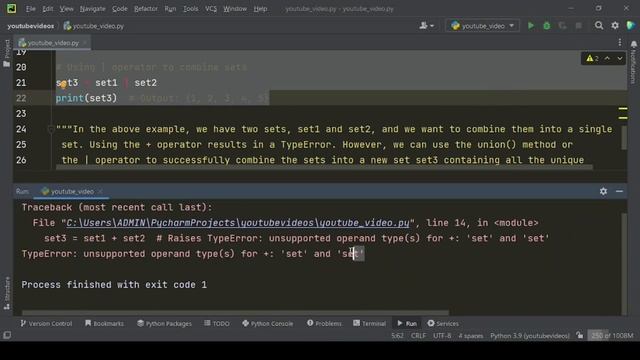Click the warnings indicator showing 2
This screenshot has height=360, width=640.
[593, 58]
